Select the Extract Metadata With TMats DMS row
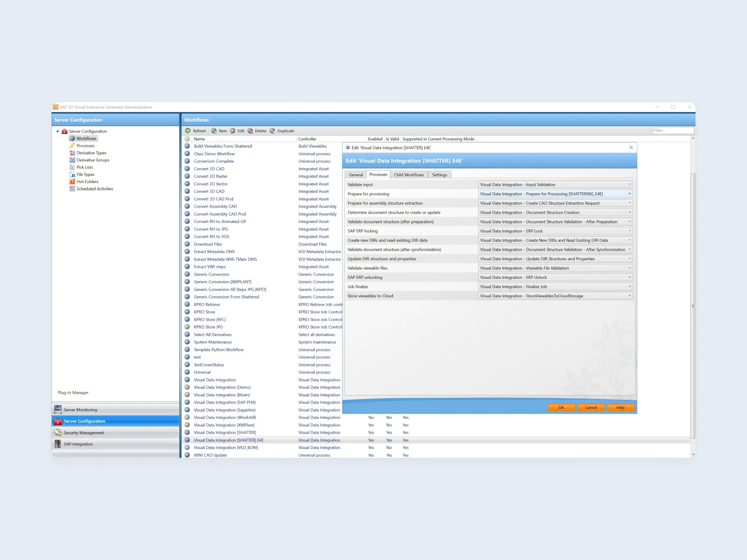 pos(225,259)
